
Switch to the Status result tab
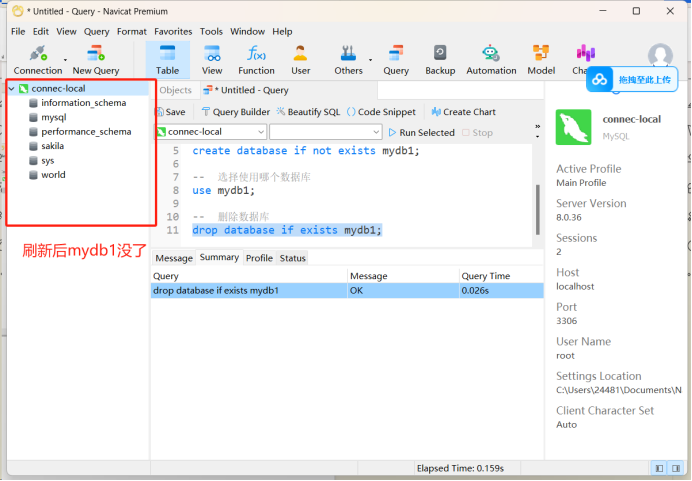click(292, 258)
